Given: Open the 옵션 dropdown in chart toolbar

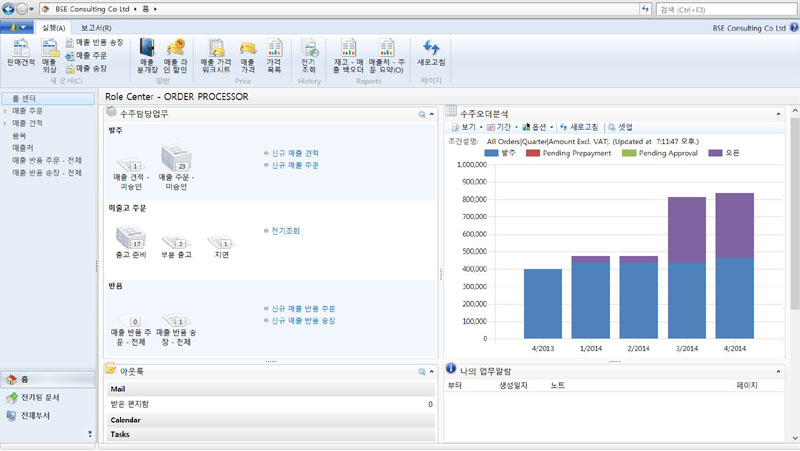Looking at the screenshot, I should click(x=537, y=127).
